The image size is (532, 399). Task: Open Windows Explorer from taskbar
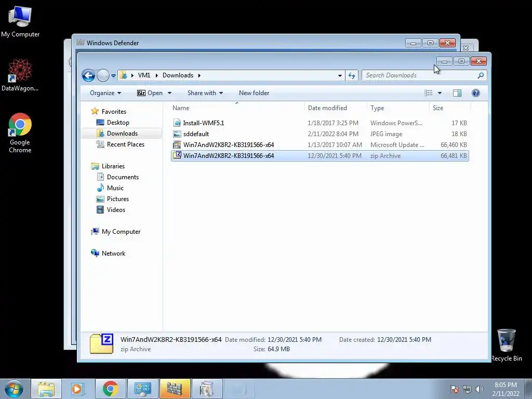tap(46, 389)
